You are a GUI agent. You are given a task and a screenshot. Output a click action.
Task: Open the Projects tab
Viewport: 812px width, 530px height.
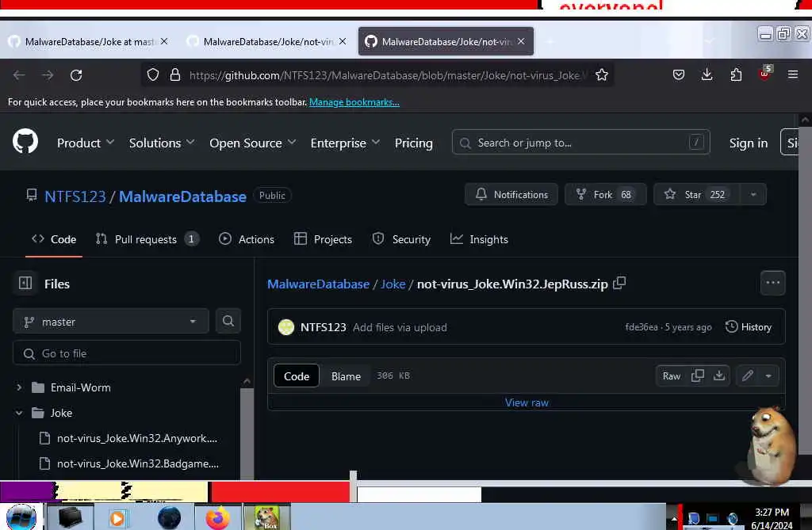[324, 239]
